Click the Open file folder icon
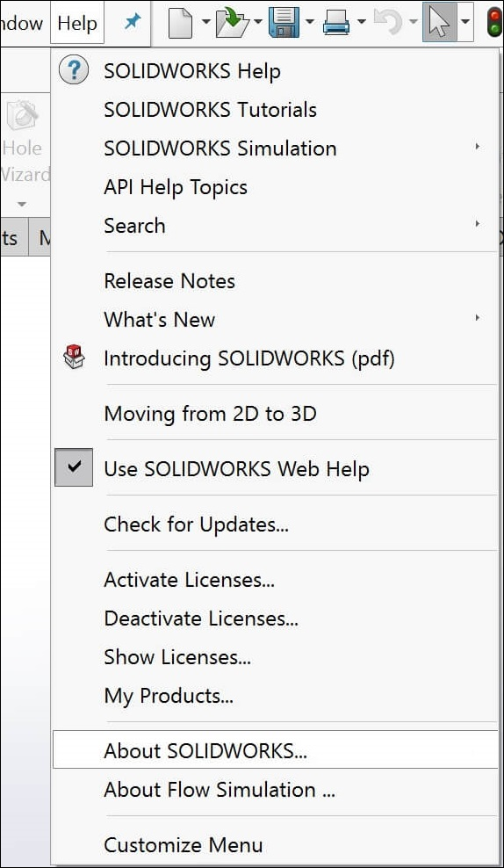Viewport: 504px width, 868px height. click(x=233, y=23)
